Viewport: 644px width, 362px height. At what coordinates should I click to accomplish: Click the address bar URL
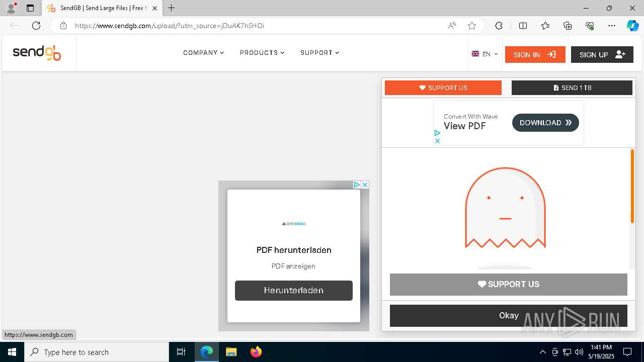170,26
